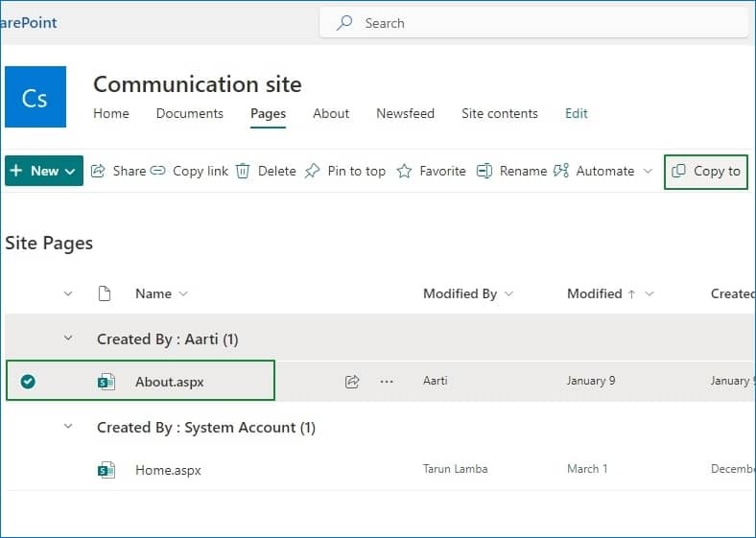Click the plus icon on New button
Image resolution: width=756 pixels, height=538 pixels.
coord(16,171)
